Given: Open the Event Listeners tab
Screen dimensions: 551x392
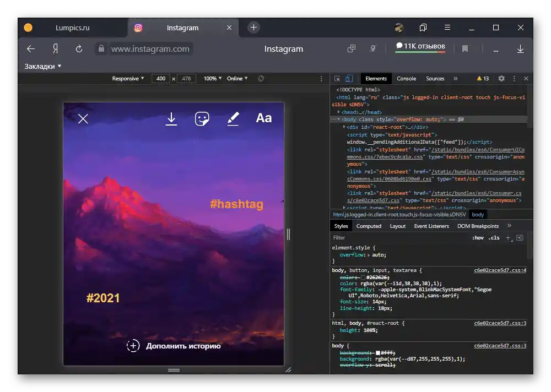Looking at the screenshot, I should (x=431, y=226).
